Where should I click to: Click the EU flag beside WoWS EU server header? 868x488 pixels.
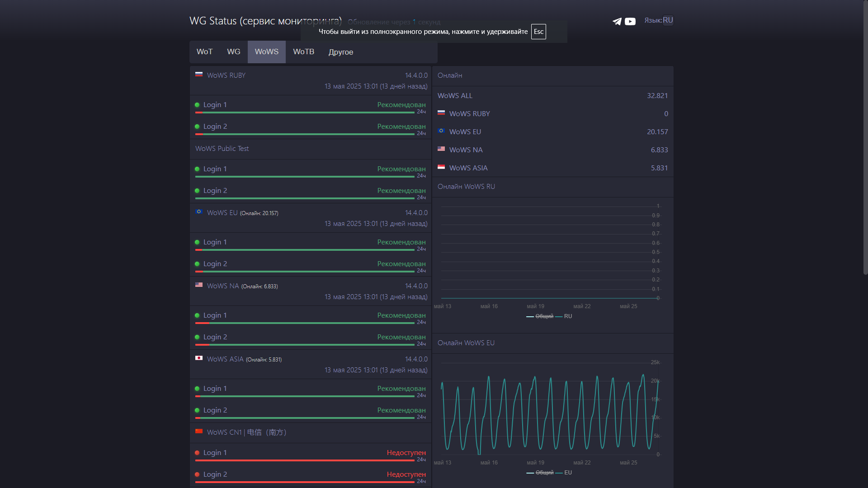click(x=199, y=211)
